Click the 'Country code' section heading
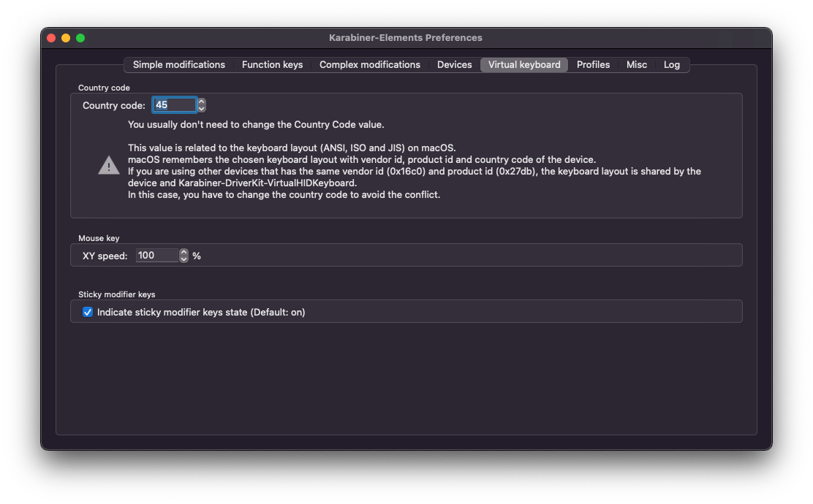This screenshot has height=504, width=813. [104, 88]
